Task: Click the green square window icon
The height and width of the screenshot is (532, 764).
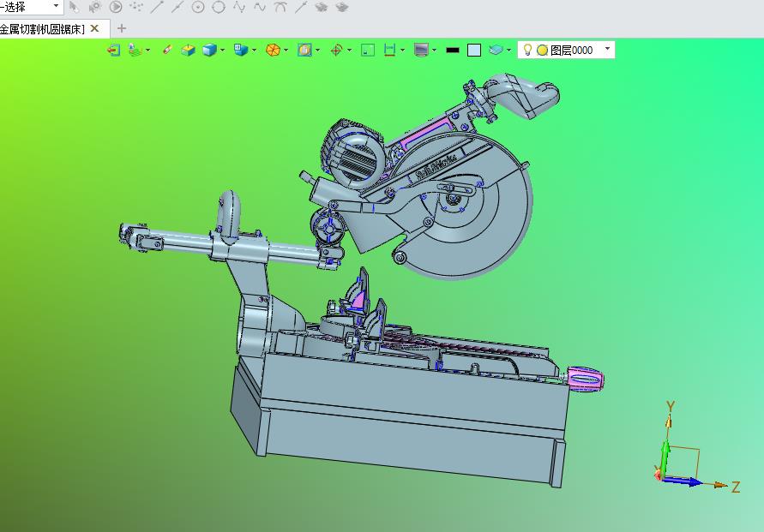Action: [x=368, y=51]
